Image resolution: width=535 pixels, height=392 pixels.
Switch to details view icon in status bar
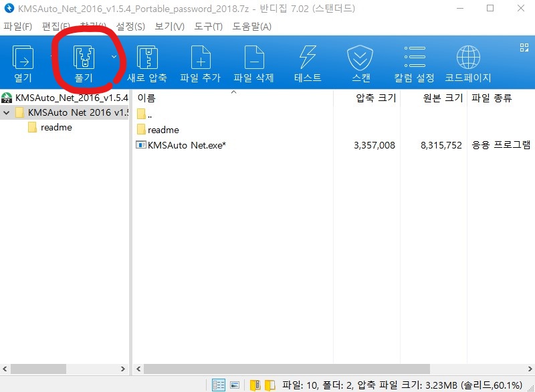219,385
